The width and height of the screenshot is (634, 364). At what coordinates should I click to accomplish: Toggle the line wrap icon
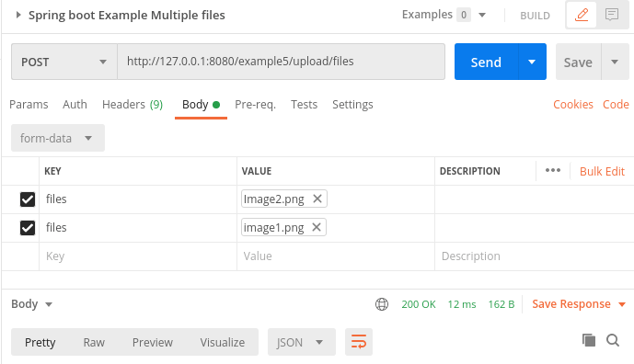coord(359,342)
